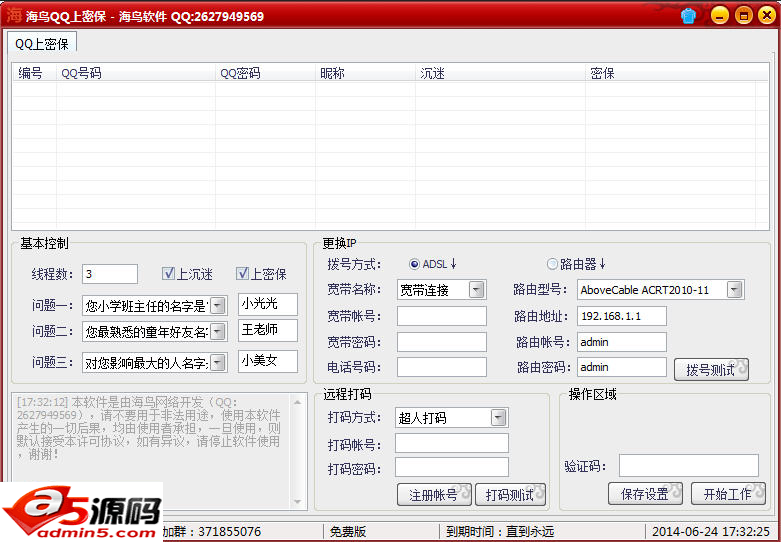Minimize the window with yellow button
The image size is (781, 542).
(719, 15)
